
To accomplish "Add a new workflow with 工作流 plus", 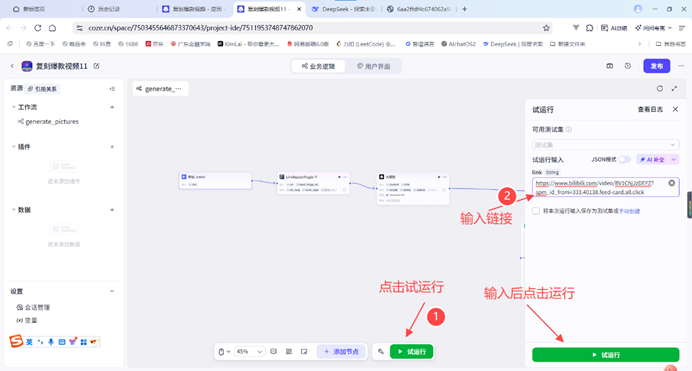I will tap(112, 107).
